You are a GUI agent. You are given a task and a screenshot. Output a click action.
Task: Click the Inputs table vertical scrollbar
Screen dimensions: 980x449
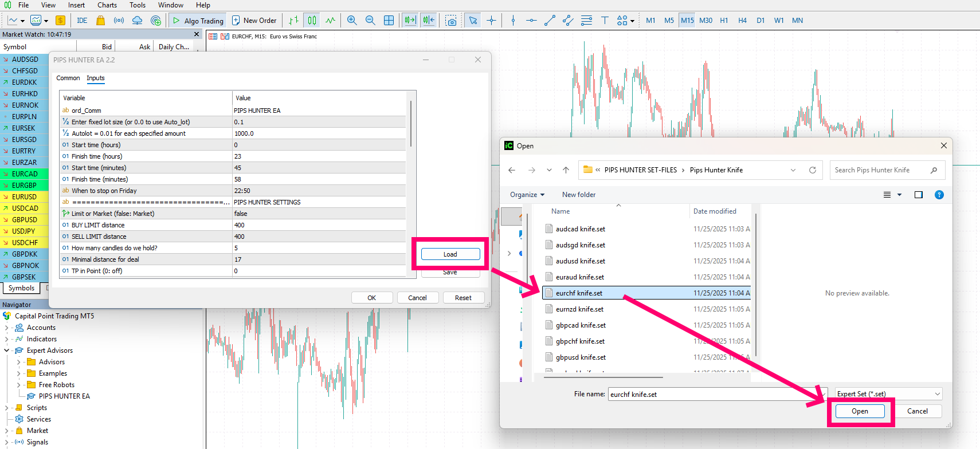pos(411,124)
